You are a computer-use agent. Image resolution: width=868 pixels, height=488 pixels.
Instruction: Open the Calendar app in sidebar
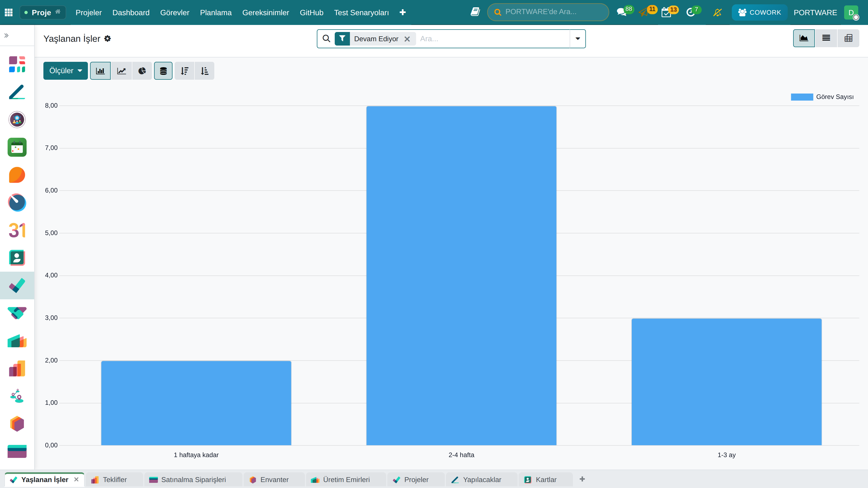[x=17, y=230]
